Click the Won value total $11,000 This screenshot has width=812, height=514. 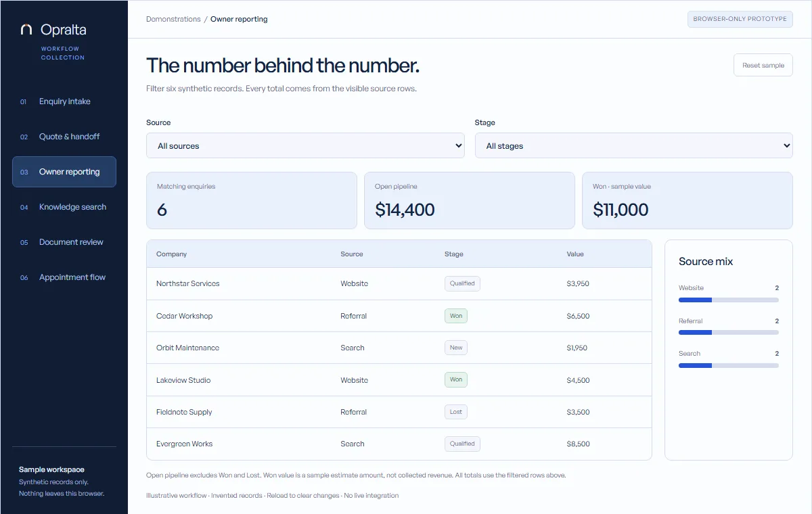[621, 210]
